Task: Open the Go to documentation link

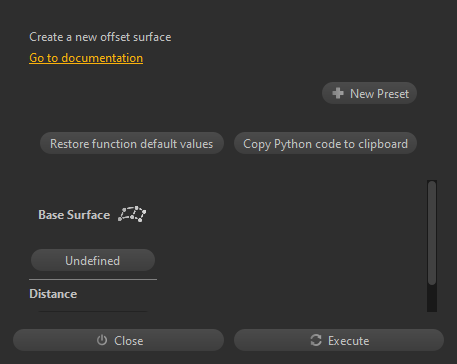Action: coord(86,58)
